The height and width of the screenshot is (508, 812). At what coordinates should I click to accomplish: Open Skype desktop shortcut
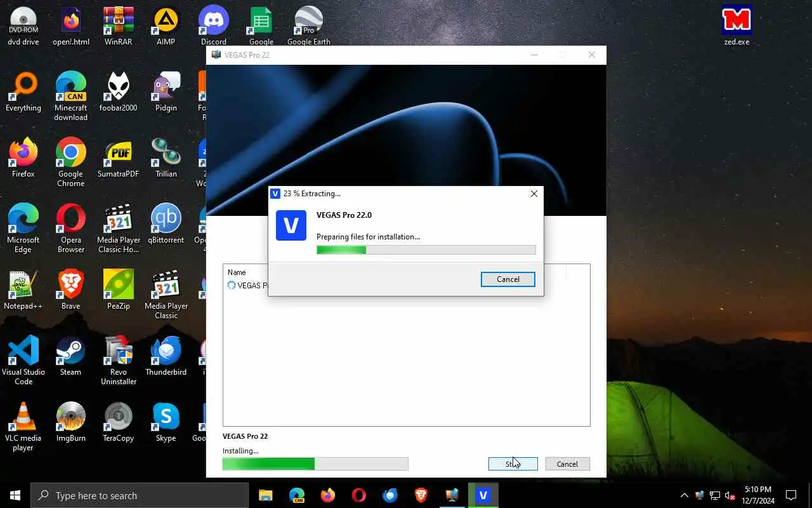(166, 423)
